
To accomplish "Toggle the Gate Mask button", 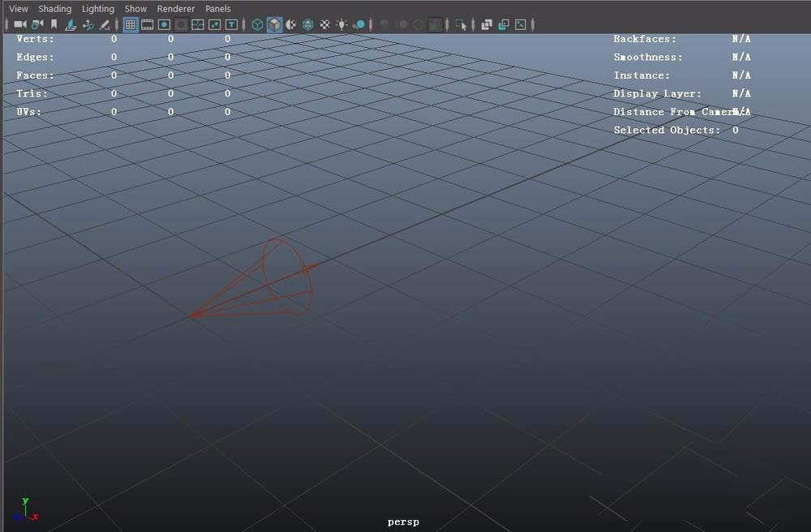I will [181, 24].
